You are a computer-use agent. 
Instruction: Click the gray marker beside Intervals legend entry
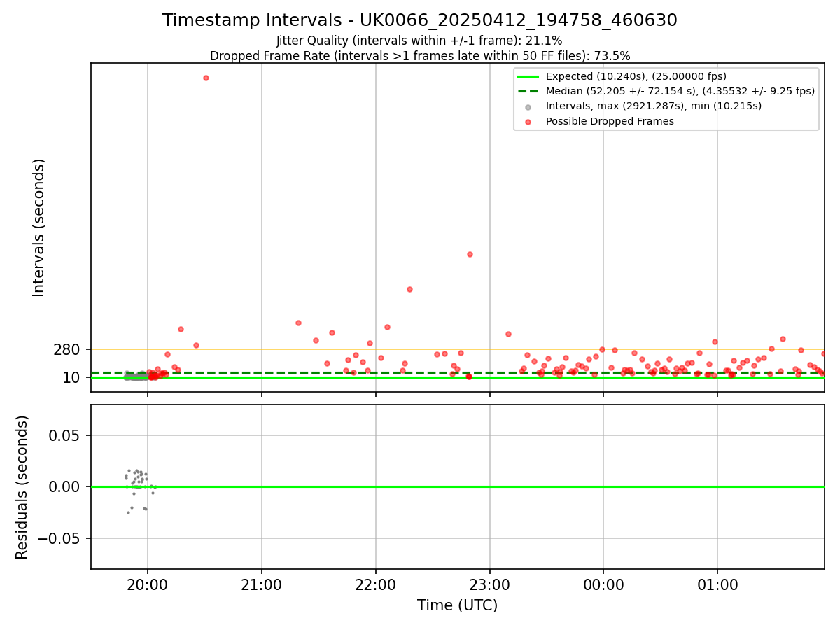click(528, 106)
